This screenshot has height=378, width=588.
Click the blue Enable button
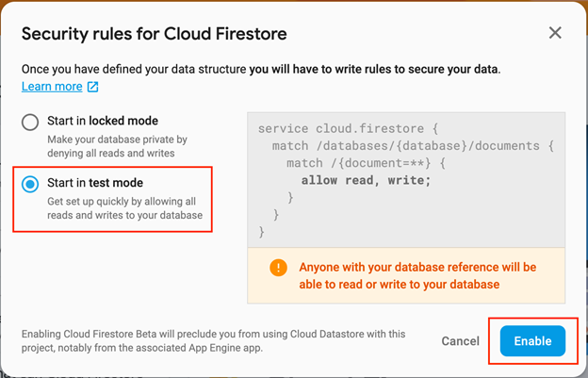tap(532, 341)
